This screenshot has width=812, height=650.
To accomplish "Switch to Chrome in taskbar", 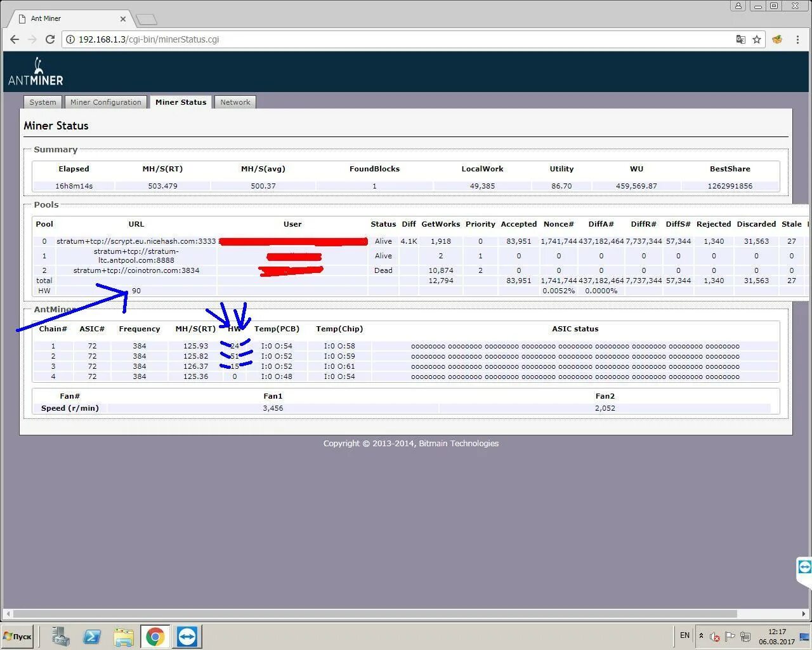I will [x=155, y=637].
